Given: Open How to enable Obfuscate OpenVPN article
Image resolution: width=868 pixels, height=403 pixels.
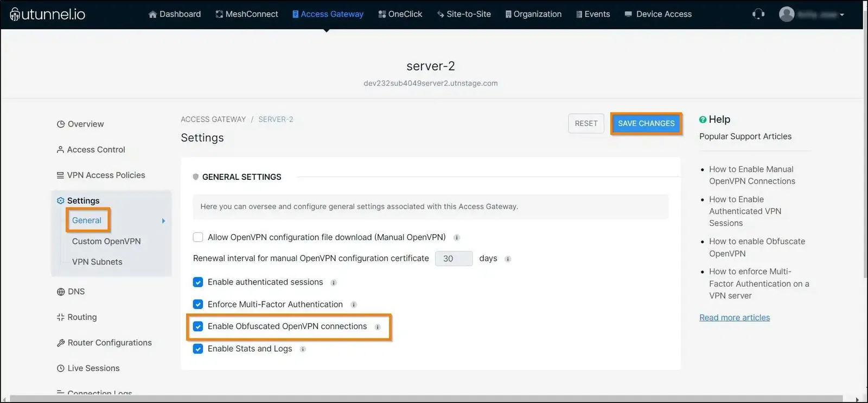Looking at the screenshot, I should (x=757, y=247).
